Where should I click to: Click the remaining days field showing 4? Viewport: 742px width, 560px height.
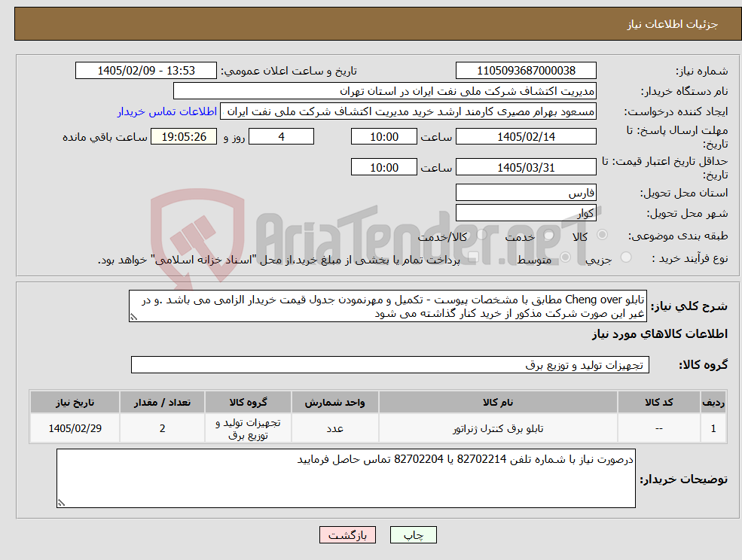point(281,137)
